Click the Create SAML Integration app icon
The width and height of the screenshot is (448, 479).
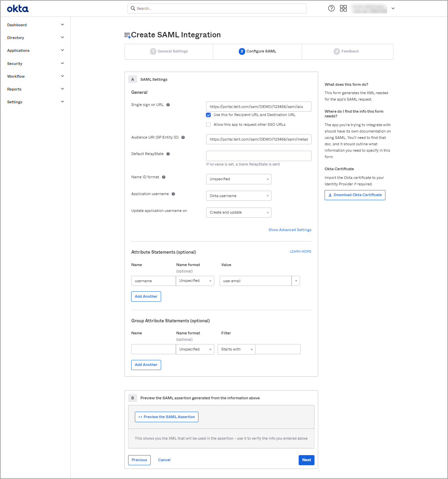(127, 35)
